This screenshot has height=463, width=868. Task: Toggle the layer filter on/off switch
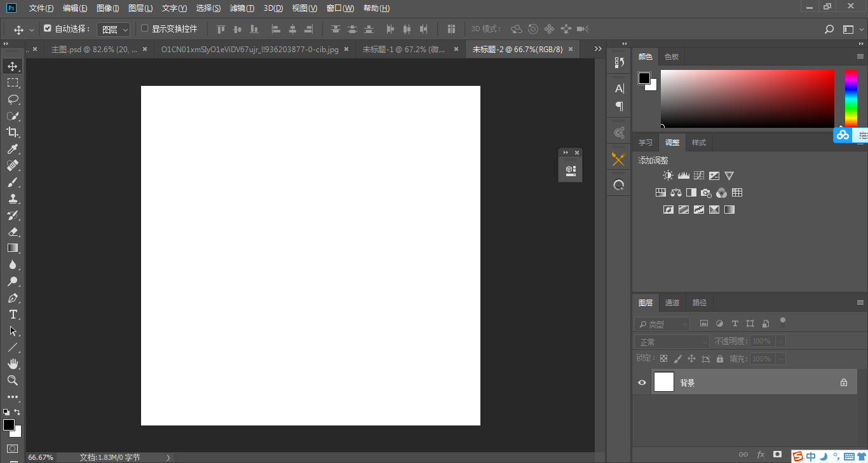[x=783, y=321]
